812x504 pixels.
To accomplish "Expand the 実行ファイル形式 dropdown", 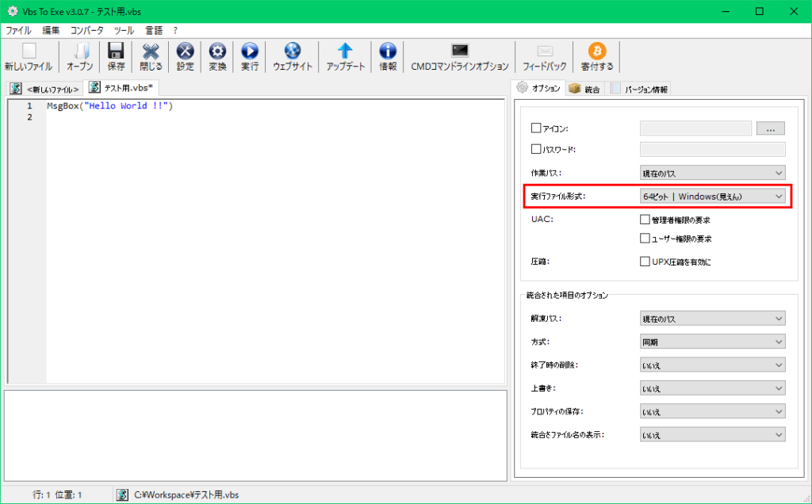I will coord(713,196).
